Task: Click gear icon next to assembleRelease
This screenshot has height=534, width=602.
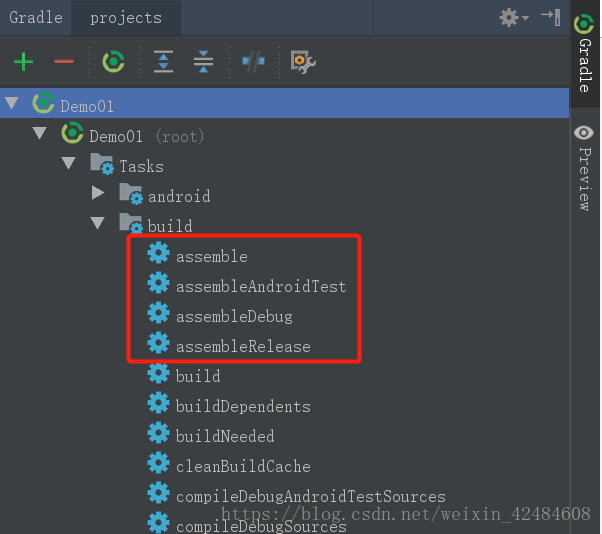Action: tap(158, 343)
